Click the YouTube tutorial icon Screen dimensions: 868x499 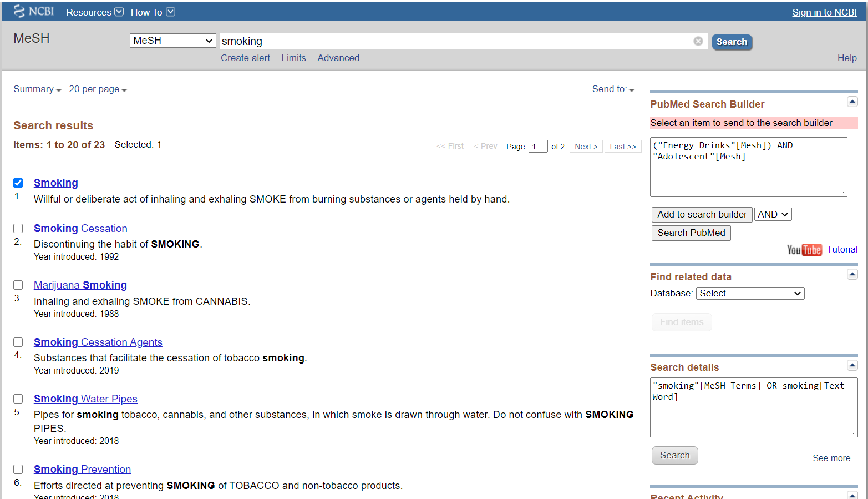click(x=804, y=250)
